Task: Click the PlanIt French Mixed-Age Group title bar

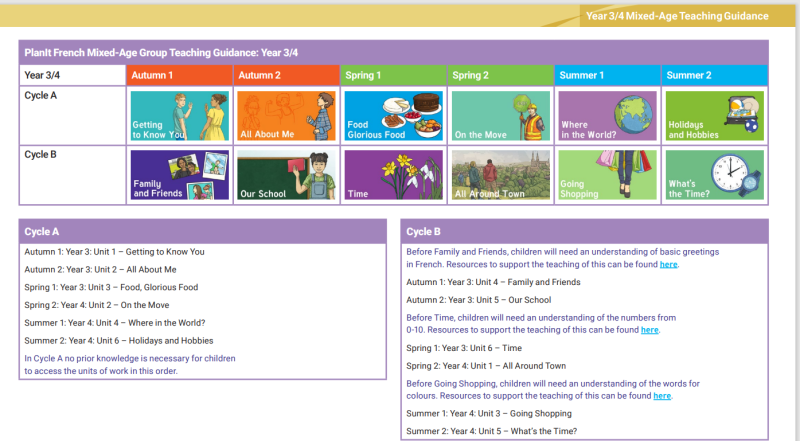Action: pos(393,53)
